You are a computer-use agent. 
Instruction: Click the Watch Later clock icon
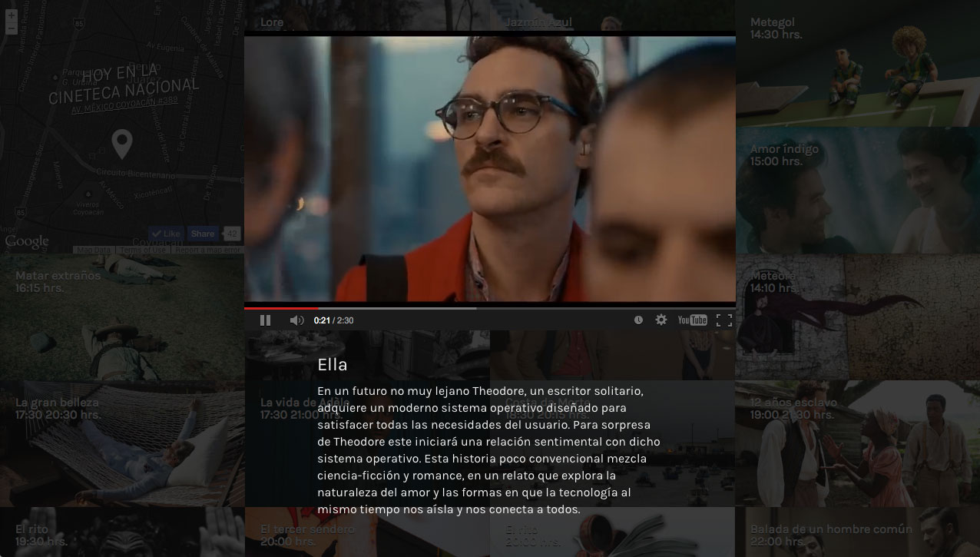(x=638, y=320)
